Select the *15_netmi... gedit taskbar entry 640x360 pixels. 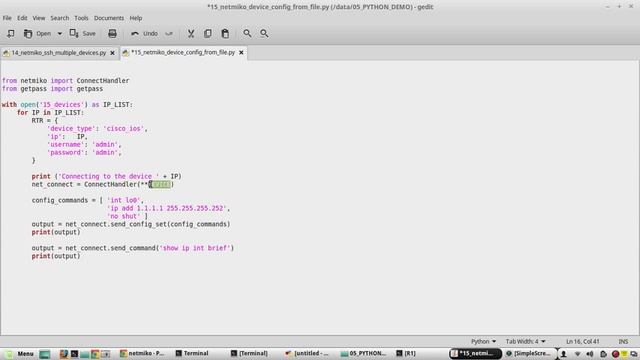(475, 353)
